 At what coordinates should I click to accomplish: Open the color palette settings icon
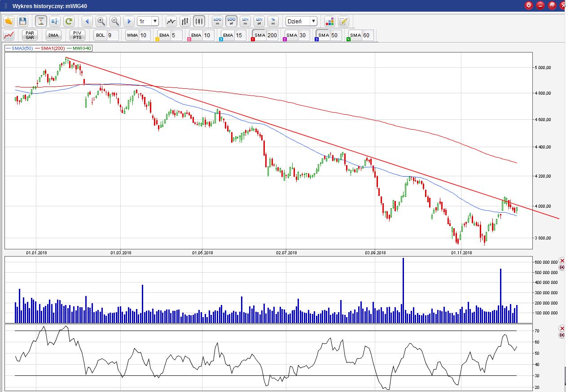point(329,21)
